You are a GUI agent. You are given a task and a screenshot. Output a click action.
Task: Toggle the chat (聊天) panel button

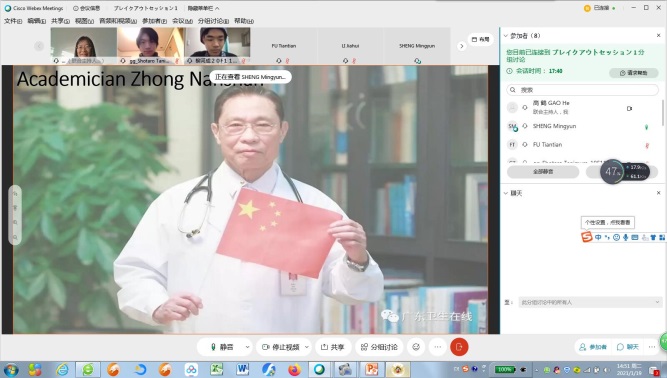(628, 347)
